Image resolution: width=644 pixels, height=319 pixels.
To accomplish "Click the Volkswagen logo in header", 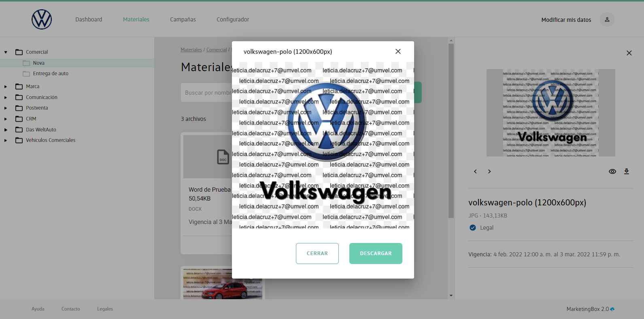I will coord(42,19).
